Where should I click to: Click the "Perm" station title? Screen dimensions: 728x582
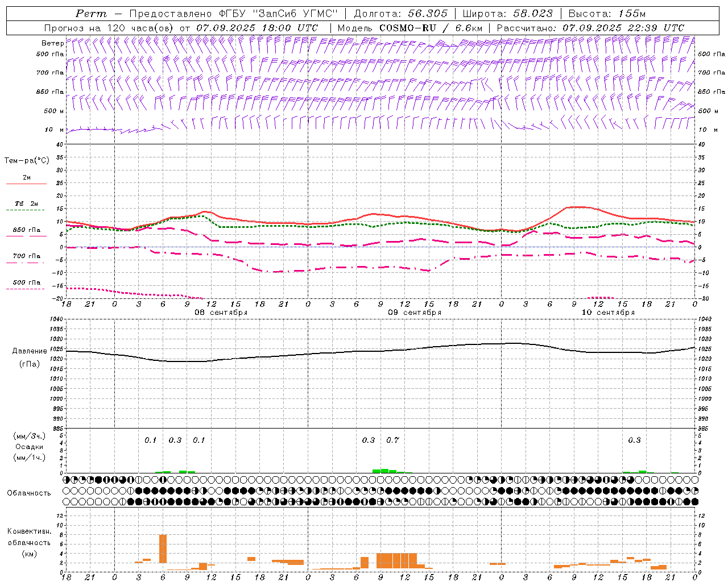[x=91, y=14]
